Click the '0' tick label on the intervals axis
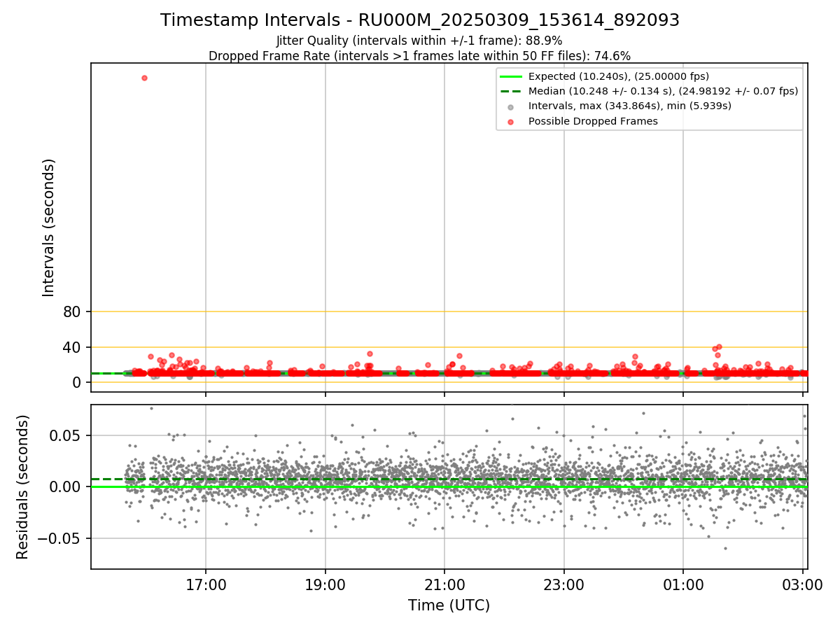 (77, 382)
